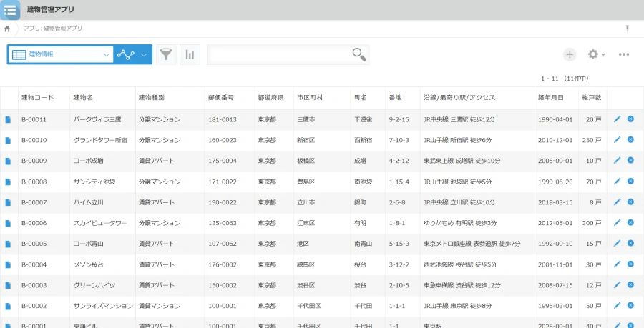The image size is (644, 328).
Task: Select the date cell 2018-03-15
Action: (x=555, y=202)
